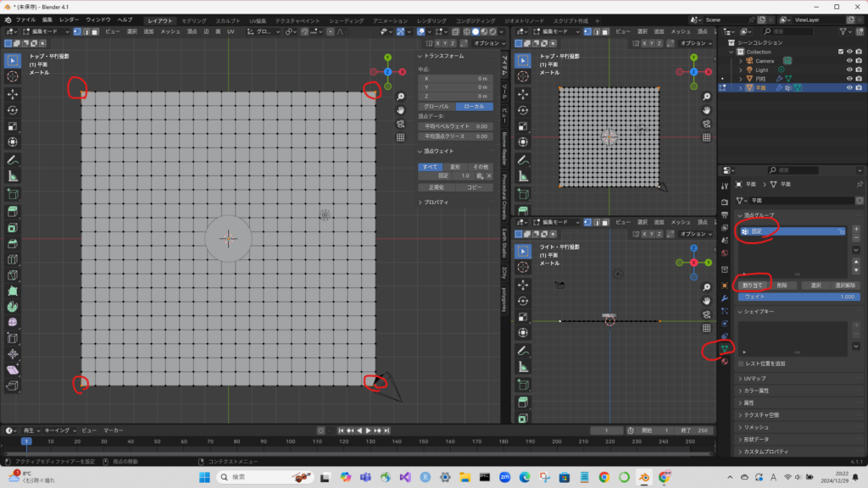Click the 選択解除 deselect button
The image size is (868, 488).
(x=845, y=286)
